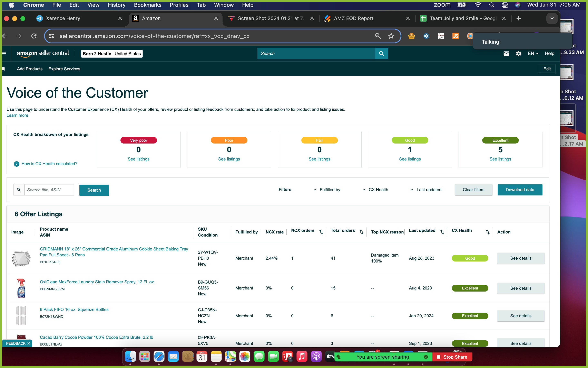The width and height of the screenshot is (588, 368).
Task: Open the EN language dropdown
Action: point(533,54)
